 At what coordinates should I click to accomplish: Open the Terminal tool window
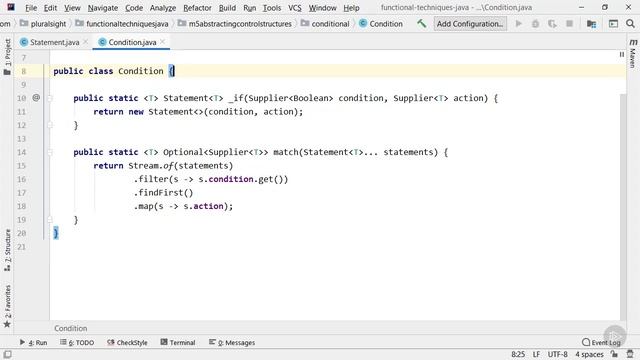click(178, 342)
